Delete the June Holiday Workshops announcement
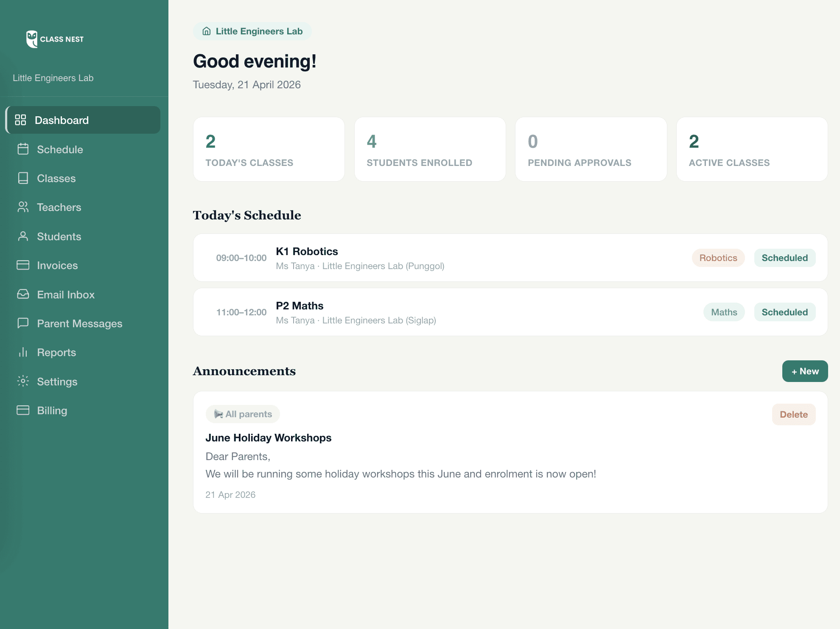 tap(793, 414)
